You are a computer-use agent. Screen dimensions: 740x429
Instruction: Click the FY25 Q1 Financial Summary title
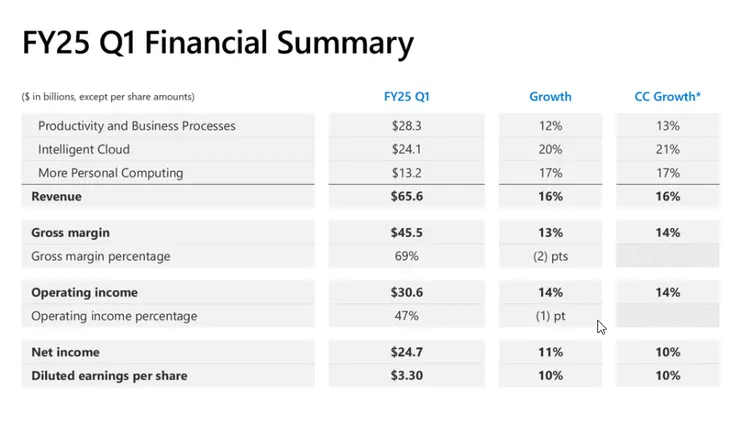click(217, 43)
